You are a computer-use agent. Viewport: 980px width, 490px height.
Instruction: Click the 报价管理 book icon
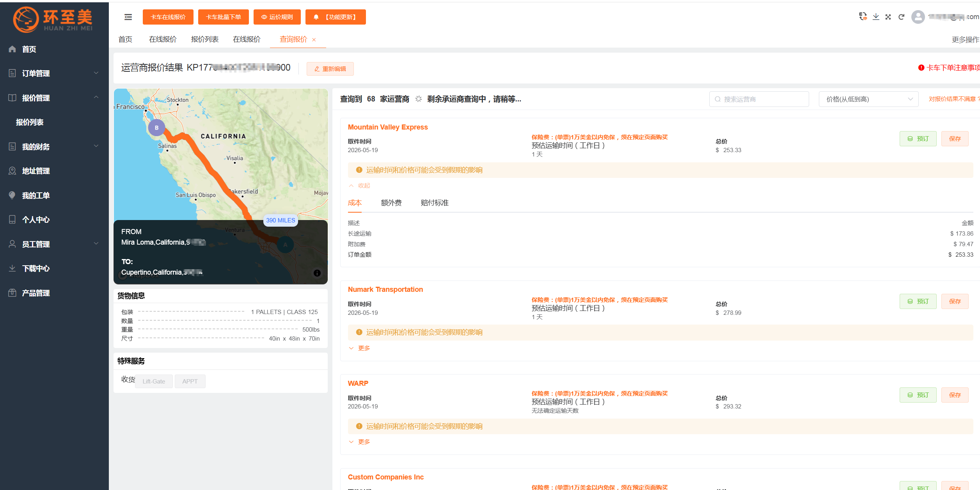12,98
